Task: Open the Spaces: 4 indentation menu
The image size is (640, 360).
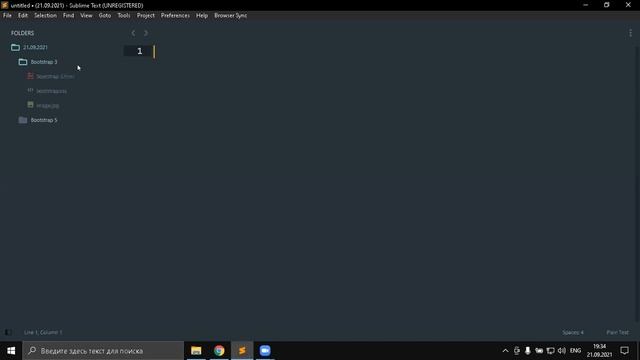Action: click(x=573, y=332)
